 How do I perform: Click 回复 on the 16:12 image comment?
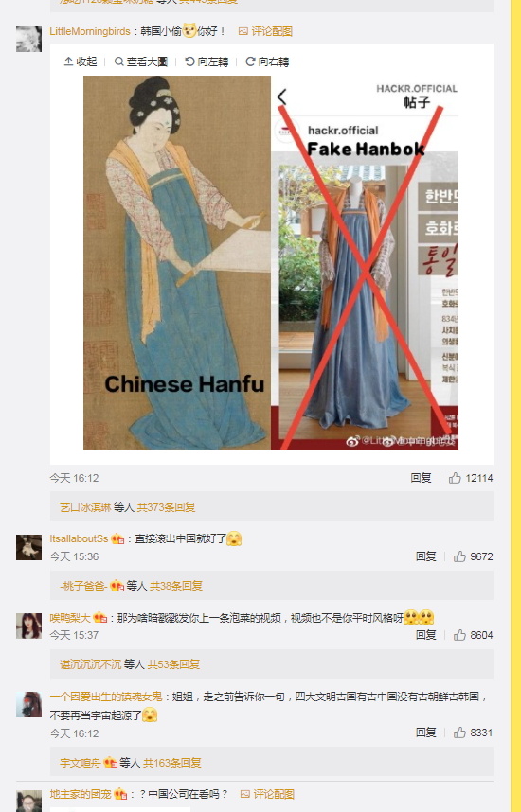click(421, 478)
